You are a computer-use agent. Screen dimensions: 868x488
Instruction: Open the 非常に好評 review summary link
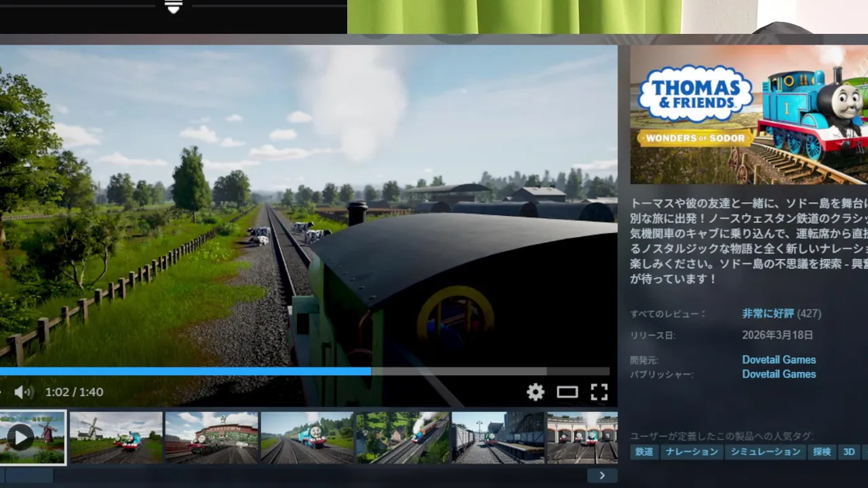768,313
